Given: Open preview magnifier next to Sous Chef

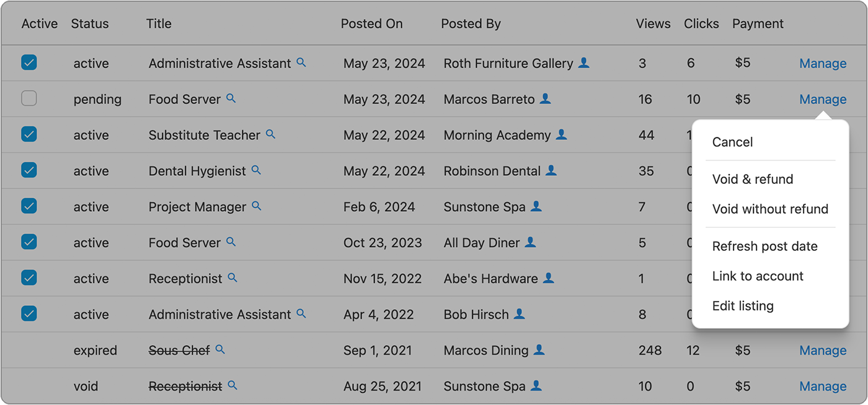Looking at the screenshot, I should (220, 350).
